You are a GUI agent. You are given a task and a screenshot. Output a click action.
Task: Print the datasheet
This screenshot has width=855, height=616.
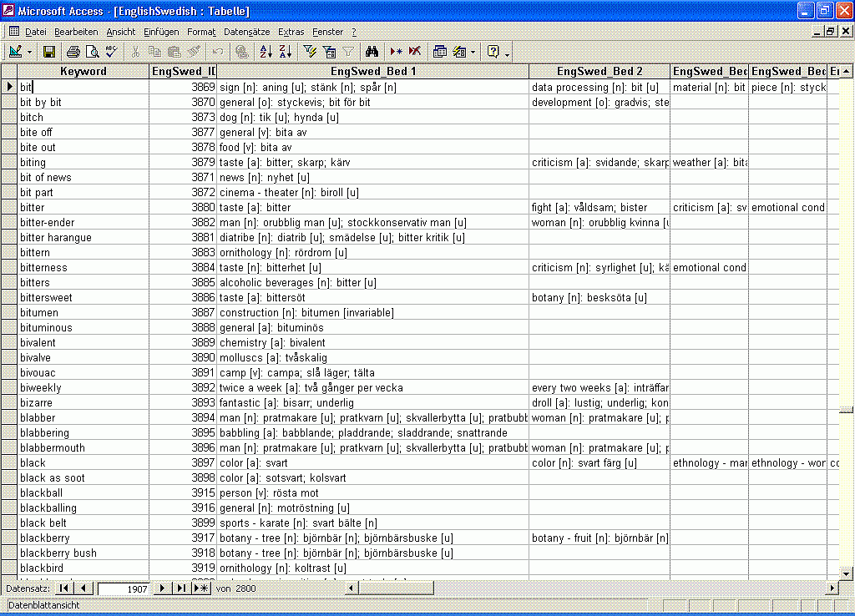point(73,52)
